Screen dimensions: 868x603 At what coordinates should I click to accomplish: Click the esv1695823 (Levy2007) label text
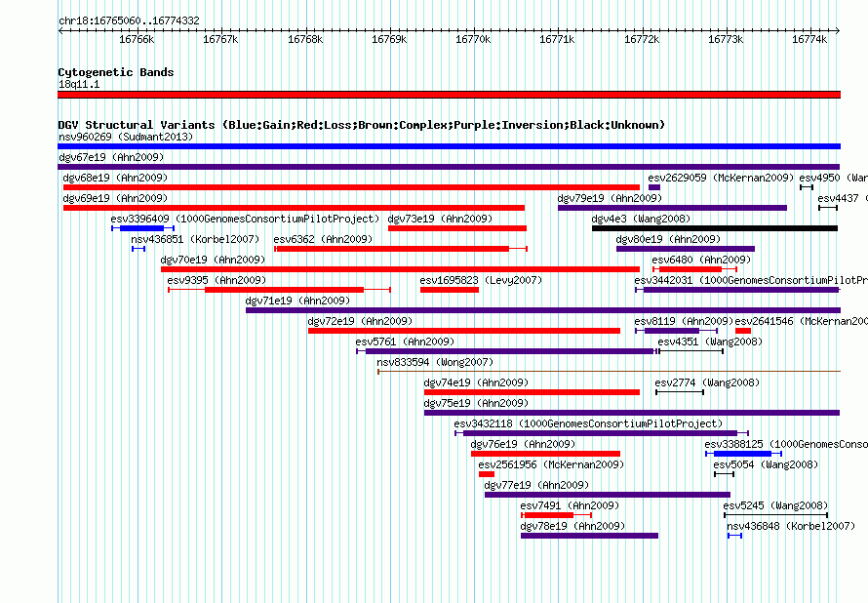click(x=481, y=280)
